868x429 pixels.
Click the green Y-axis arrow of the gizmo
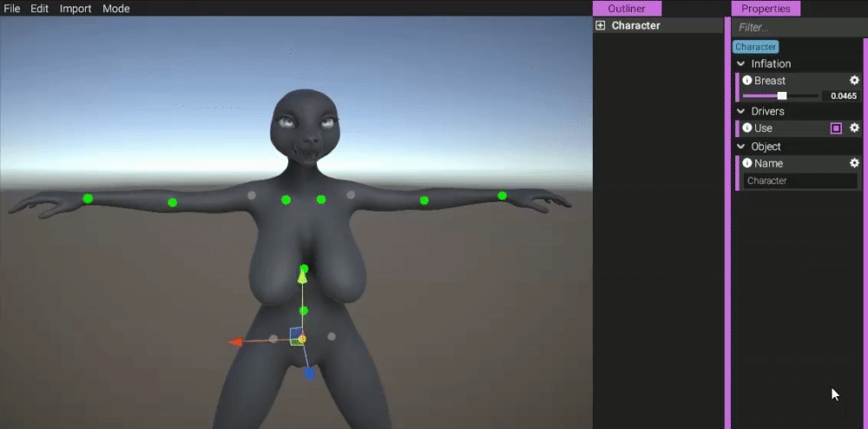302,279
